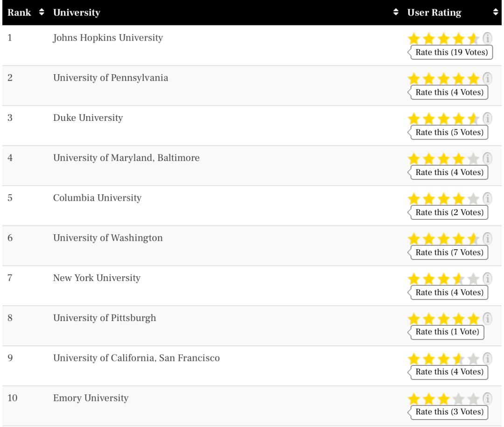Give Emory University a fourth star
This screenshot has height=427, width=504.
458,399
